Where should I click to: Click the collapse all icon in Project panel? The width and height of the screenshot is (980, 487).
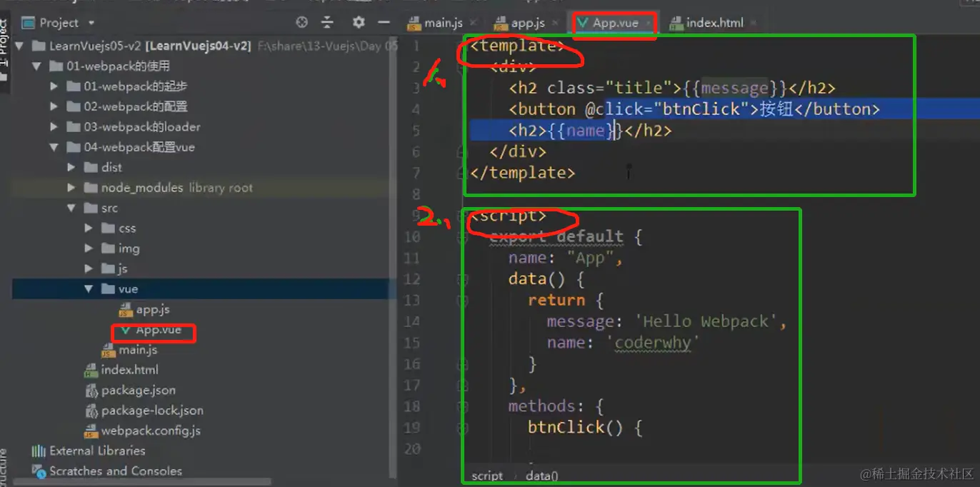327,23
